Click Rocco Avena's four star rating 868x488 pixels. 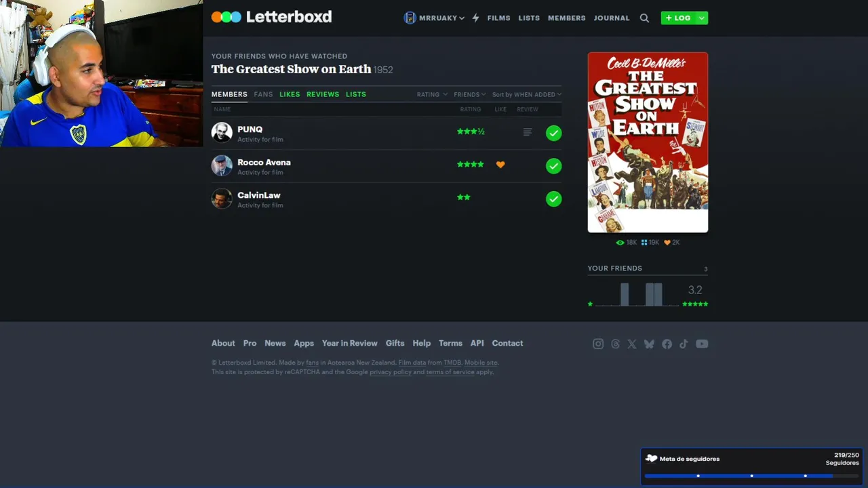[x=471, y=165]
